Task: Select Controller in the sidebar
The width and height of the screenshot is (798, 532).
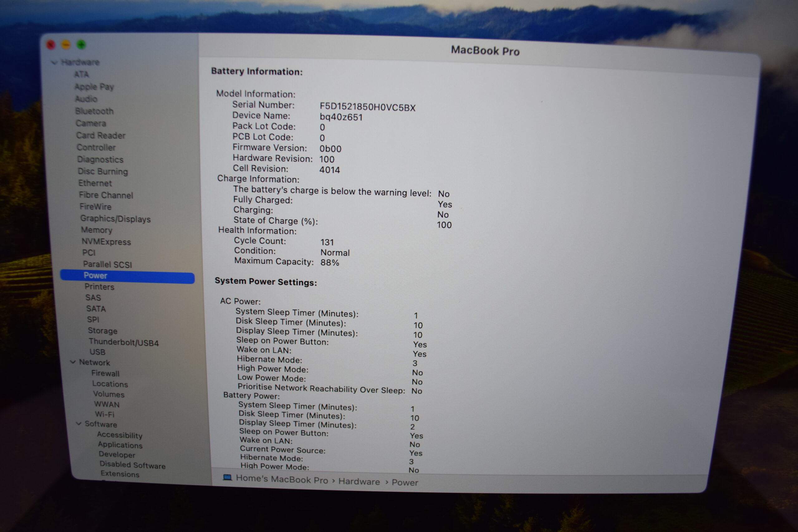Action: tap(96, 147)
